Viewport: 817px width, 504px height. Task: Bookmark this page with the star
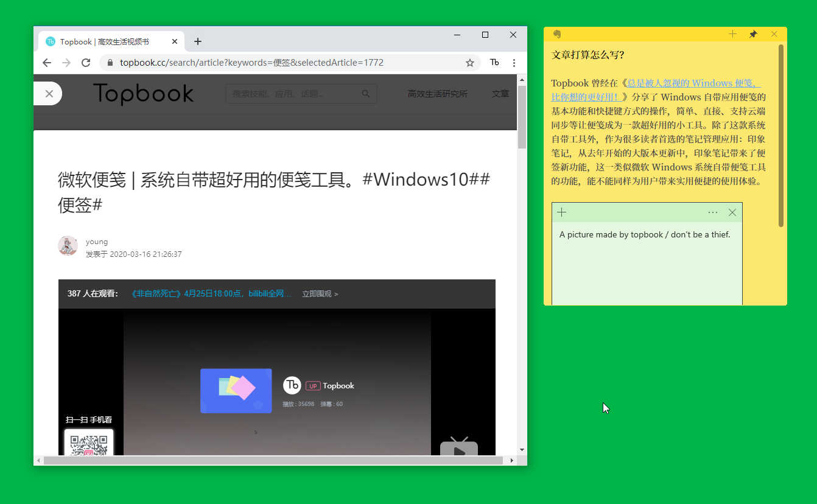coord(470,63)
